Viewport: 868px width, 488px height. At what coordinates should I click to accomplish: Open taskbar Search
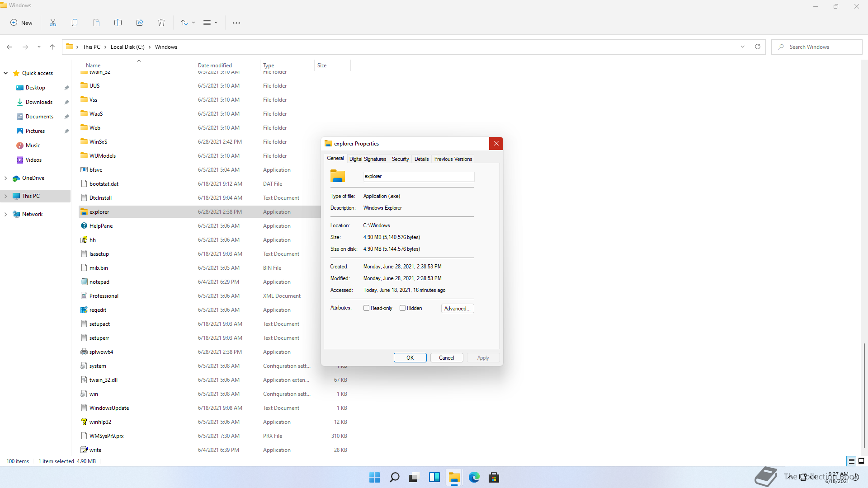tap(395, 477)
